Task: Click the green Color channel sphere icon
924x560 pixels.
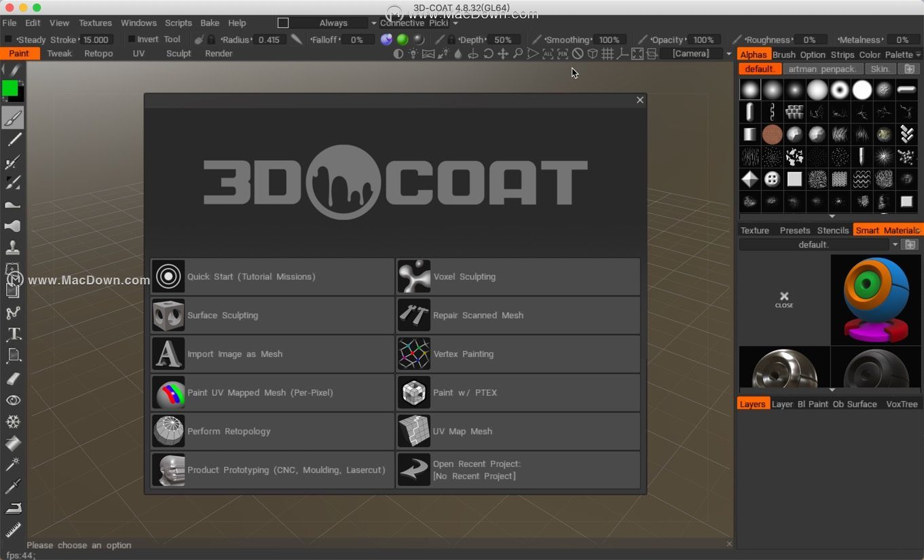Action: (403, 39)
